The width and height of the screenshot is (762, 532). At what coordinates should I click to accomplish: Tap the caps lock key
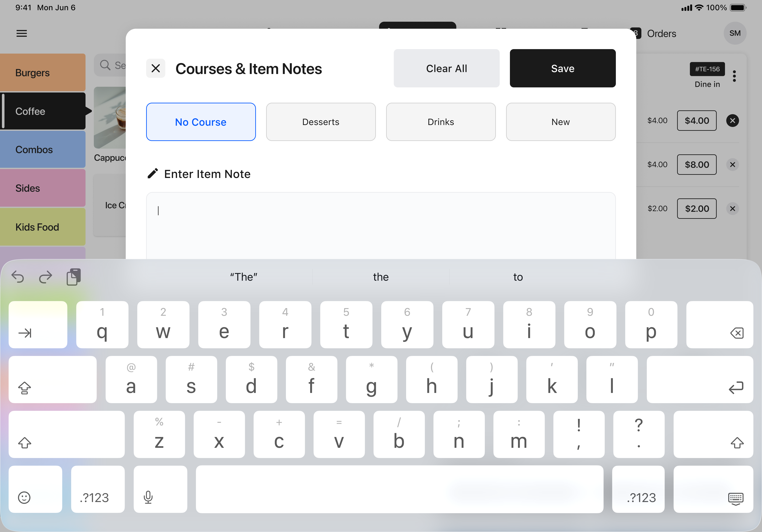(52, 380)
